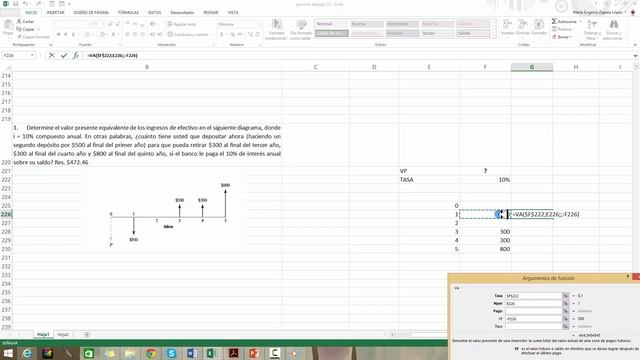This screenshot has width=640, height=360.
Task: Switch to Hoja1 sheet tab
Action: (43, 334)
